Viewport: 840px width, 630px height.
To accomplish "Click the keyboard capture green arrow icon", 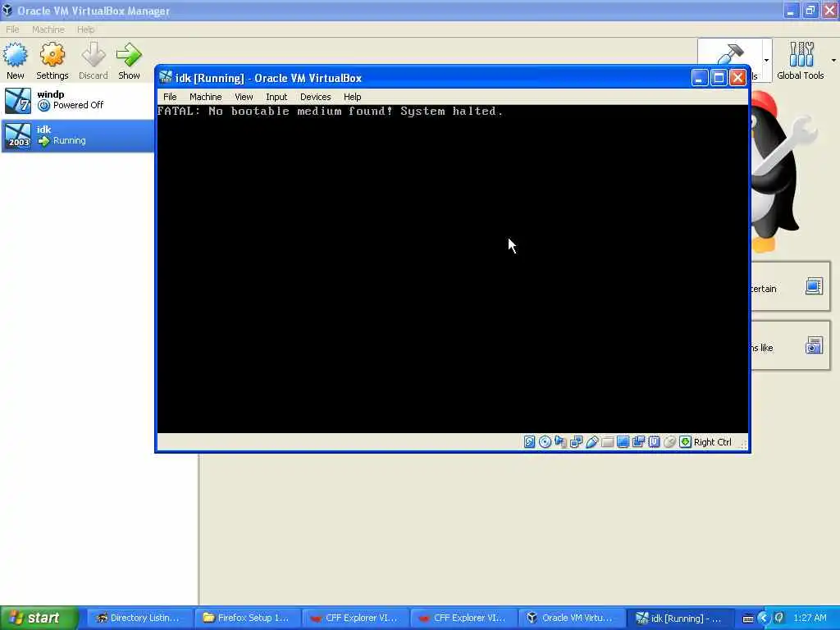I will click(x=685, y=442).
